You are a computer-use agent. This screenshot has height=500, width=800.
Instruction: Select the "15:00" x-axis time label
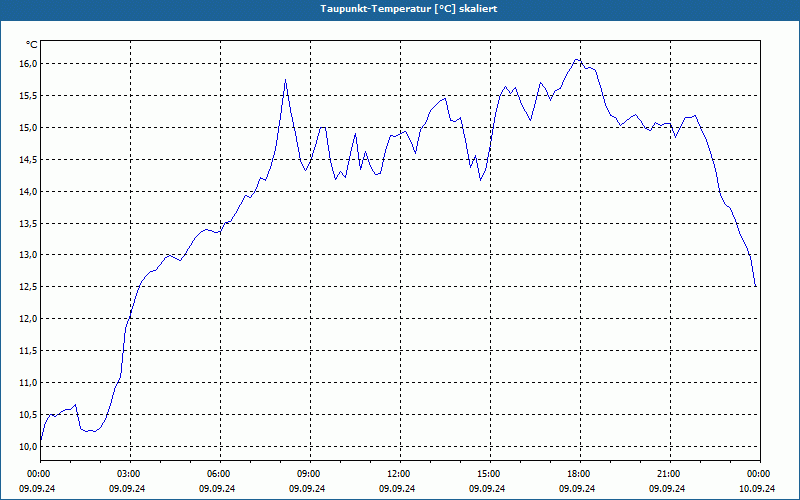coord(490,474)
